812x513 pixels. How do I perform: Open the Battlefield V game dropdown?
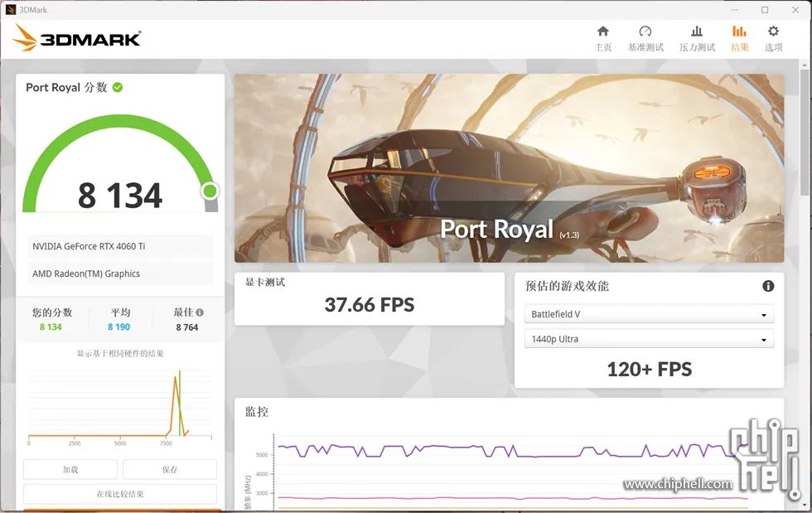click(x=649, y=314)
